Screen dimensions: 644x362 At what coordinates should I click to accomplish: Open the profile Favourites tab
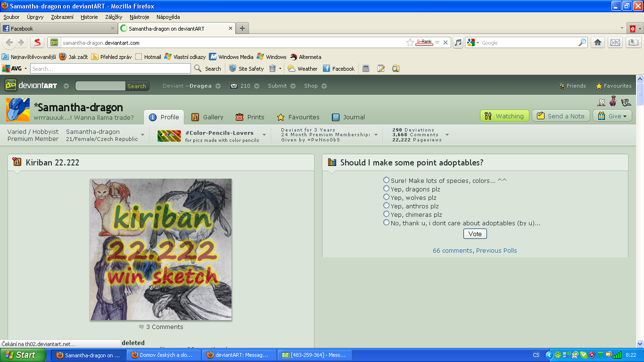(298, 117)
